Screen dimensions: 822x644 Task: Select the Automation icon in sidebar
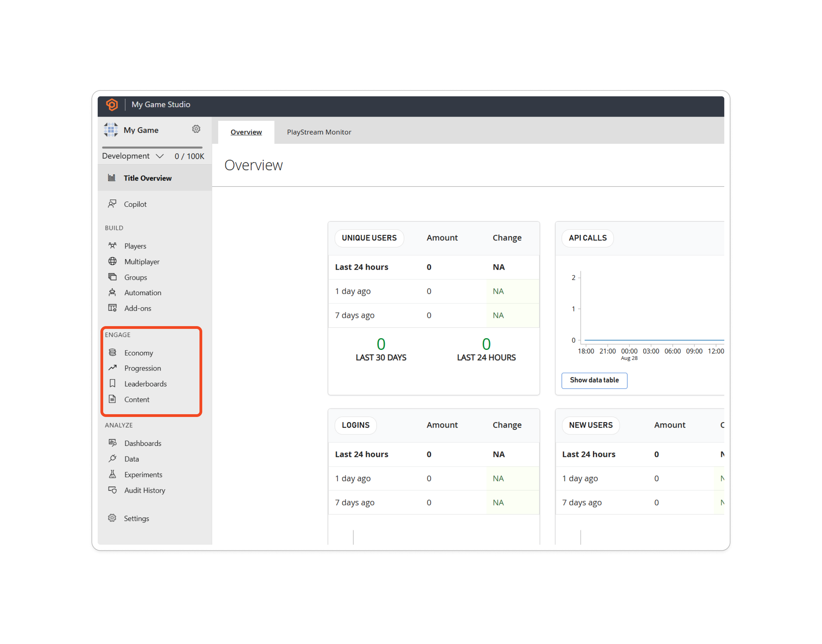click(112, 292)
